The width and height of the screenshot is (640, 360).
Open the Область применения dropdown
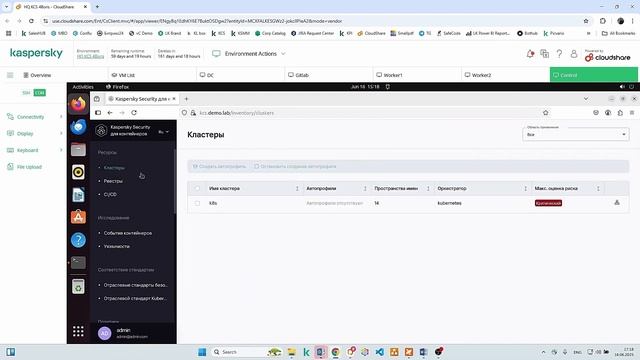576,134
